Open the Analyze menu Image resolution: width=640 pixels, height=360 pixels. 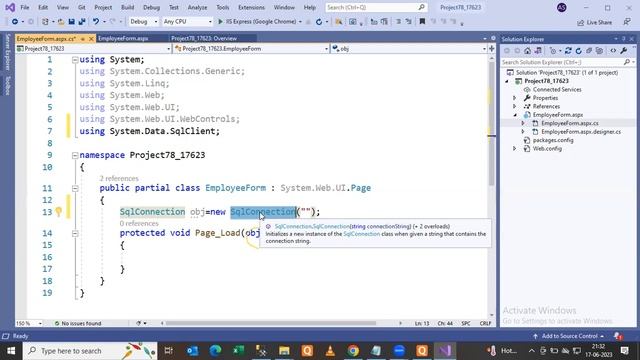pyautogui.click(x=197, y=7)
